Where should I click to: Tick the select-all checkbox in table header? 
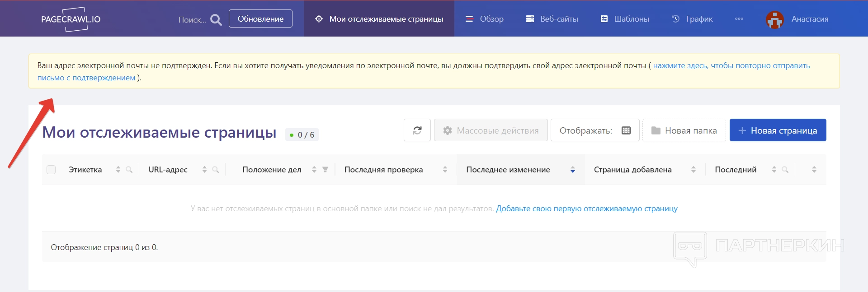pyautogui.click(x=51, y=170)
